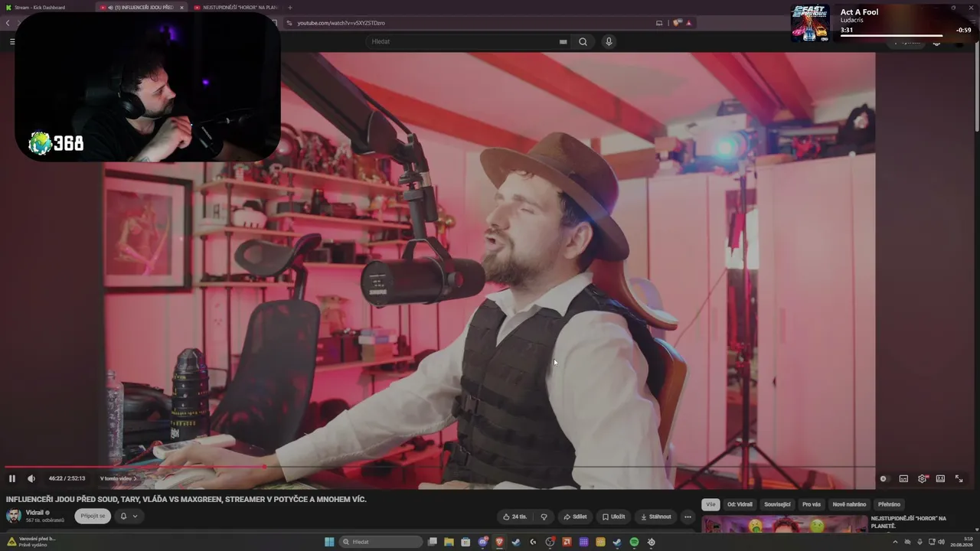The height and width of the screenshot is (551, 980).
Task: Open the recommended 'HOROR' video thumbnail
Action: [x=784, y=524]
